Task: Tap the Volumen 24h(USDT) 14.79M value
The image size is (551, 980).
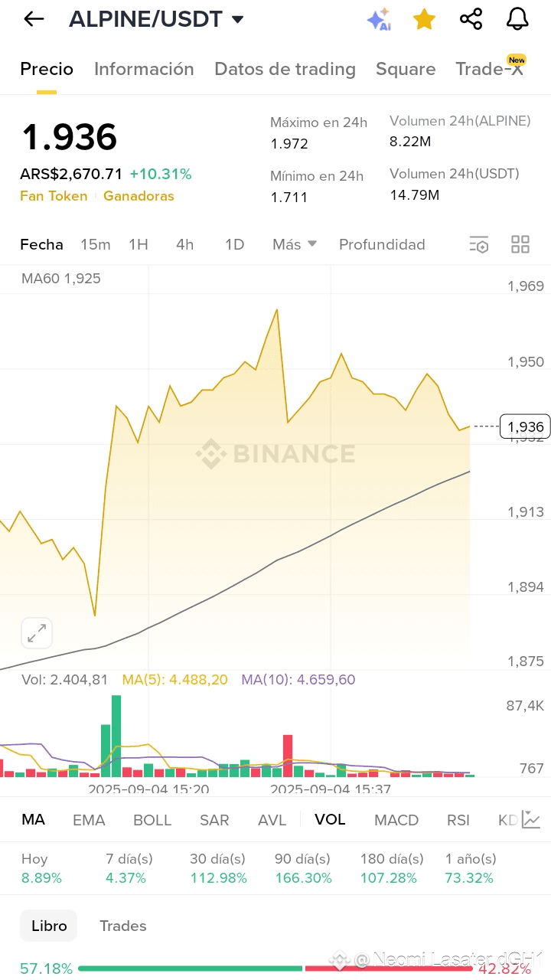Action: point(415,195)
